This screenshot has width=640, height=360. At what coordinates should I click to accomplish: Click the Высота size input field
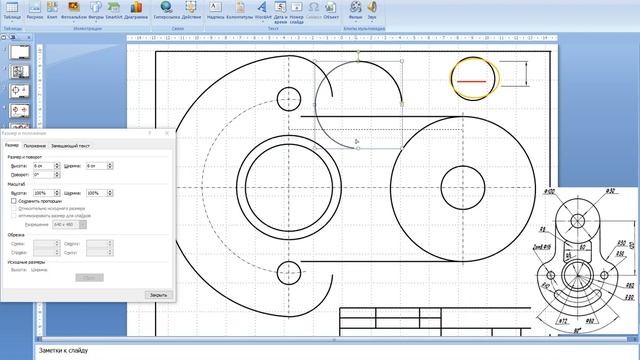click(x=43, y=166)
